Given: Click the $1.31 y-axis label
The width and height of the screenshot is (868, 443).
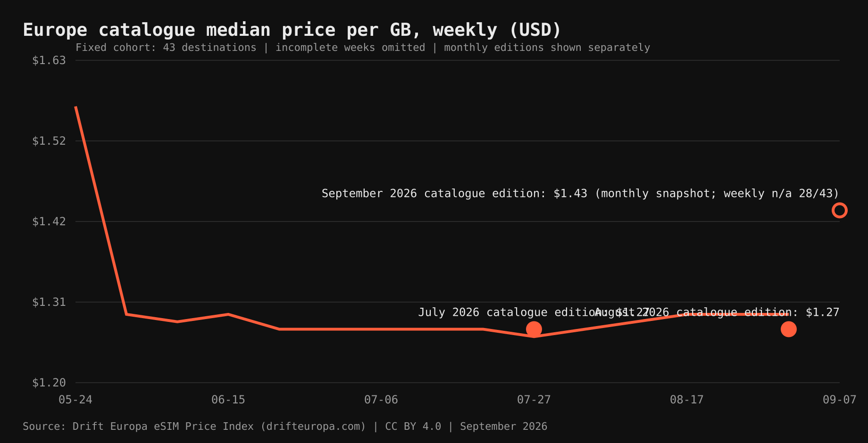Looking at the screenshot, I should (49, 302).
